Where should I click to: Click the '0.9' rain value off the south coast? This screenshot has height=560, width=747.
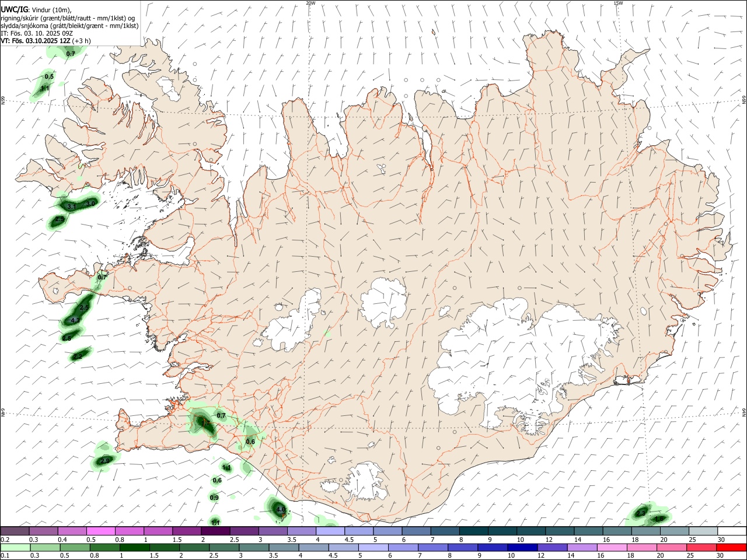point(214,498)
